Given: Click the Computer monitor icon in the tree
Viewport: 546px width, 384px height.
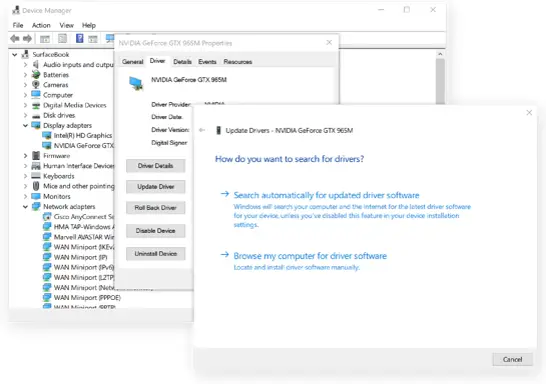Looking at the screenshot, I should coord(36,95).
